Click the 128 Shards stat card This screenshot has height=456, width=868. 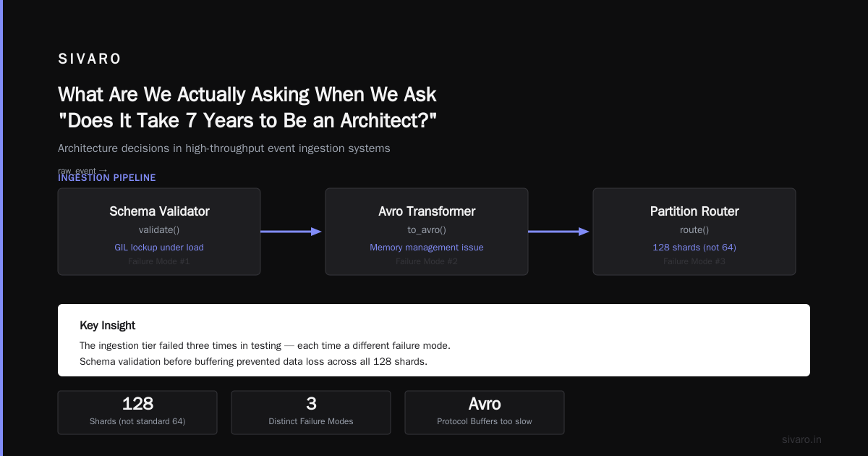pos(137,413)
